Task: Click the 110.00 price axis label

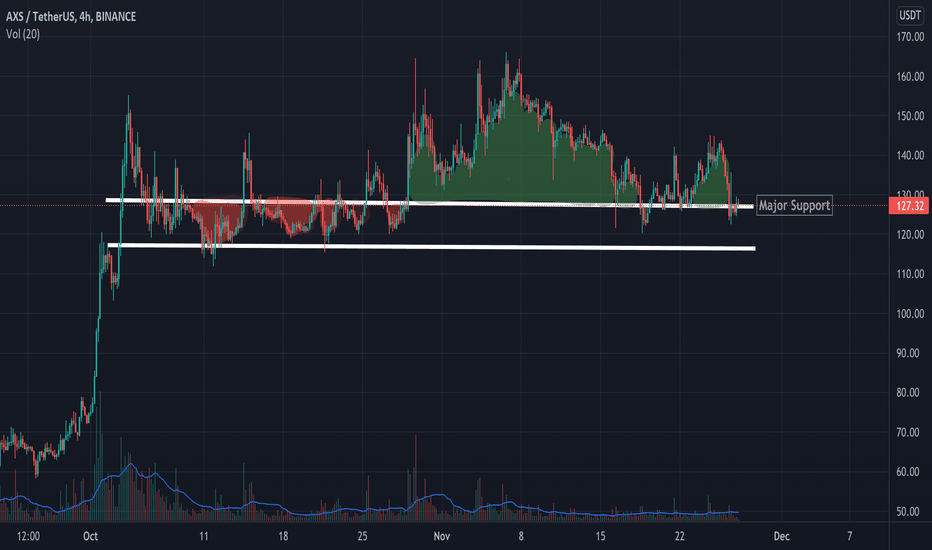Action: tap(910, 274)
